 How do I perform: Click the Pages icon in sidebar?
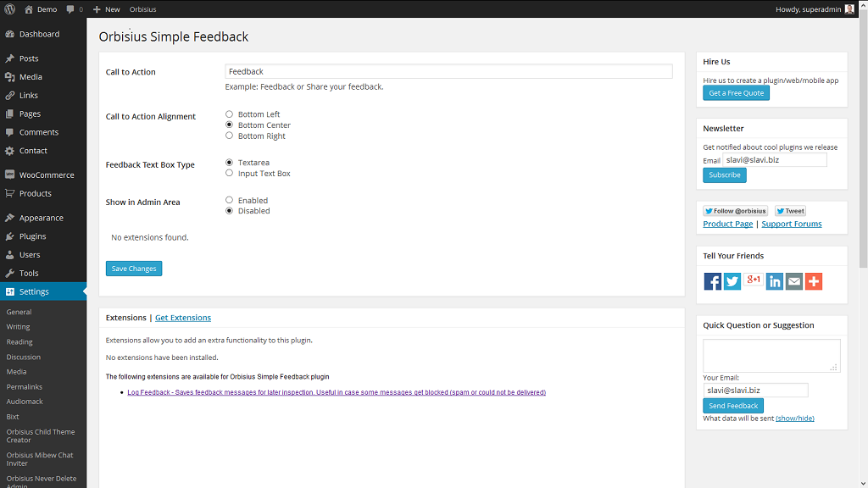[9, 114]
